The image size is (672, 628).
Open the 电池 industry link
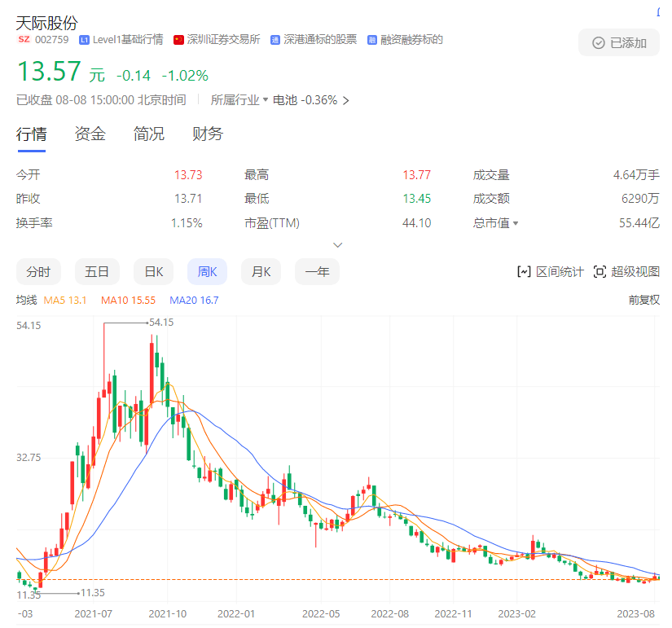(284, 100)
